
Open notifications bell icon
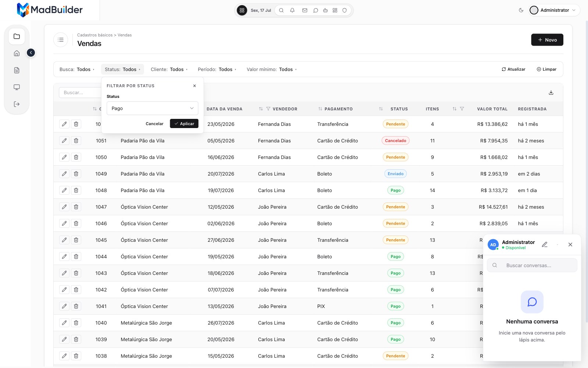(x=292, y=10)
